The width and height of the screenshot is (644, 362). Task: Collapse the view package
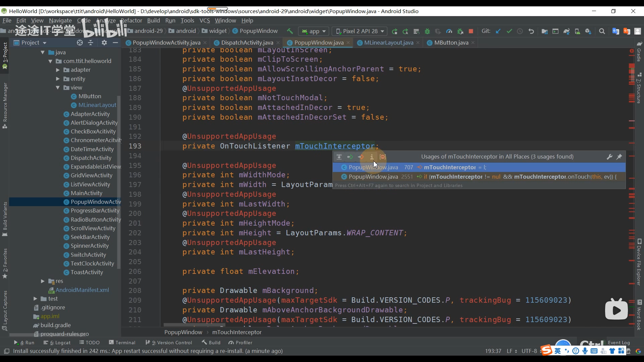coord(58,87)
